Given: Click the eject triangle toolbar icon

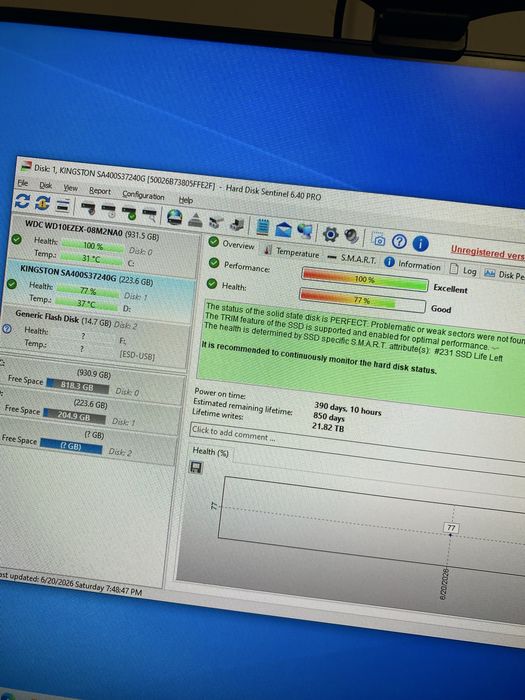Looking at the screenshot, I should [x=195, y=220].
